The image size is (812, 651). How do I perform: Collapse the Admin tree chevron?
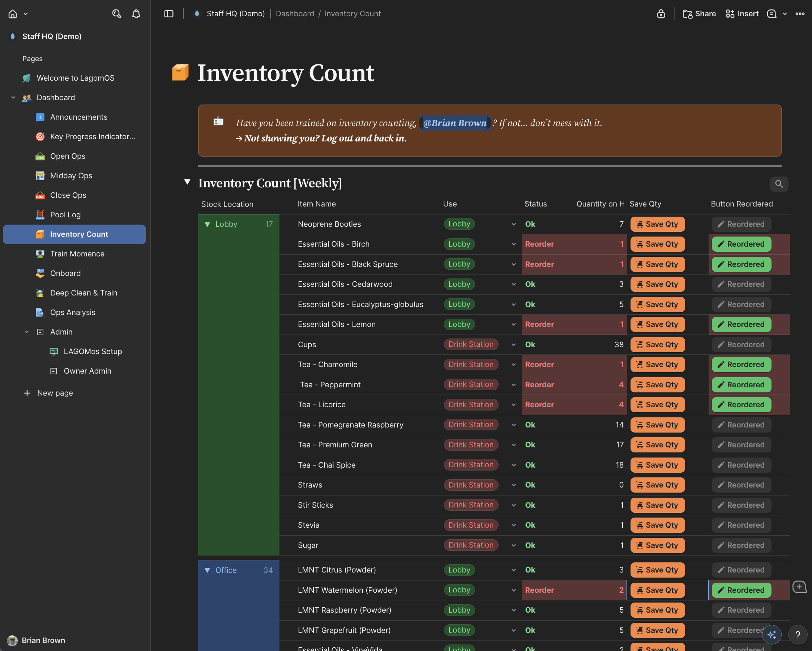pyautogui.click(x=27, y=332)
